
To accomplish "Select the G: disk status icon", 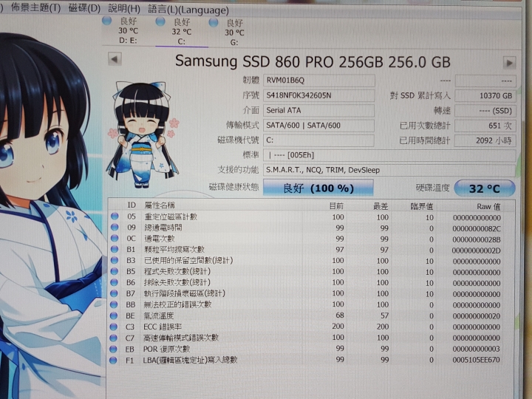I will coord(214,22).
